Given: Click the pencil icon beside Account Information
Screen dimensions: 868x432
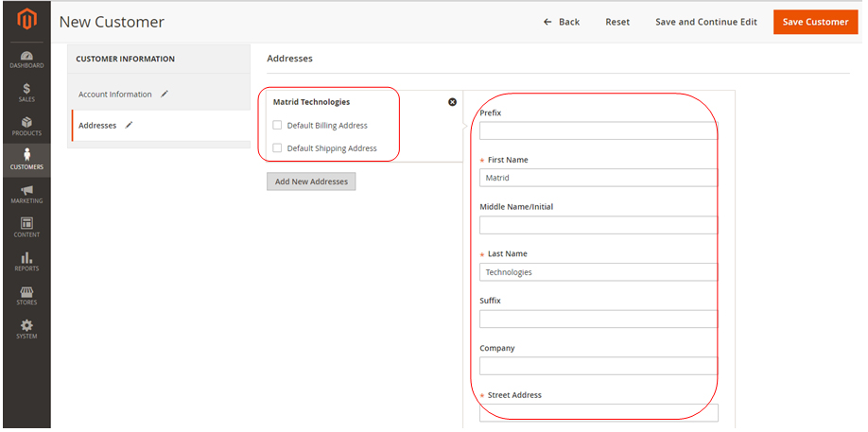Looking at the screenshot, I should tap(164, 94).
